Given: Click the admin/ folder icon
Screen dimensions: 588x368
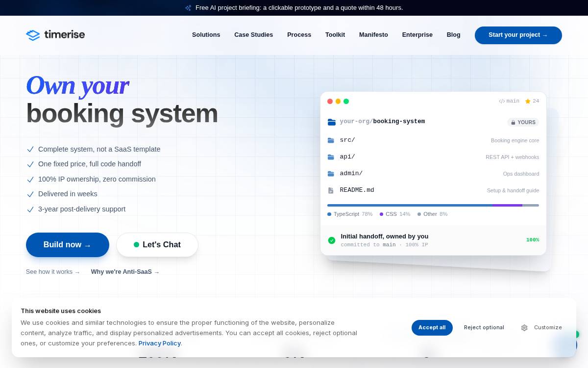Looking at the screenshot, I should coord(331,174).
